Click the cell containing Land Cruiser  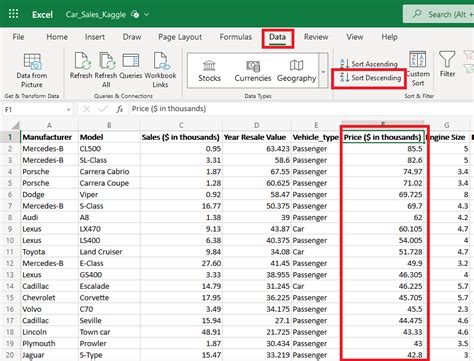(109, 252)
